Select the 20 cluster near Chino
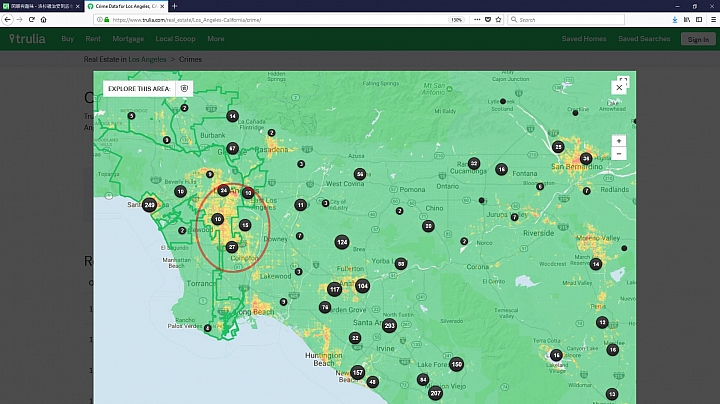720x404 pixels. point(428,226)
